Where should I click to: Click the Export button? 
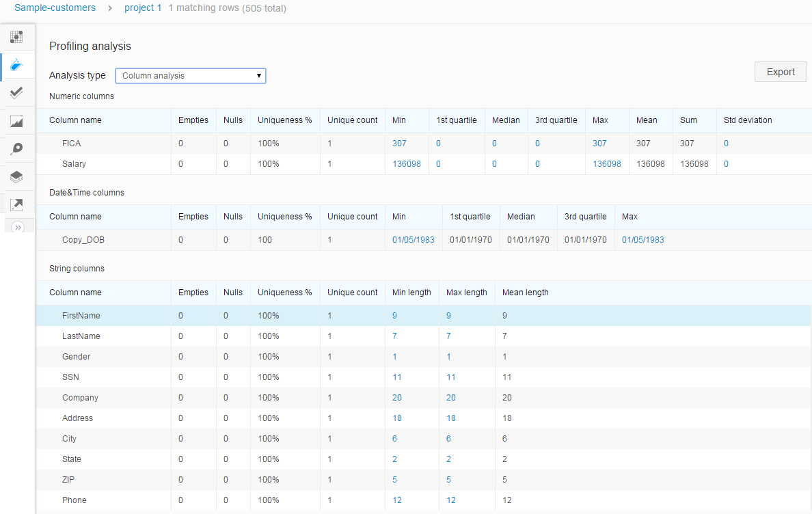[781, 72]
